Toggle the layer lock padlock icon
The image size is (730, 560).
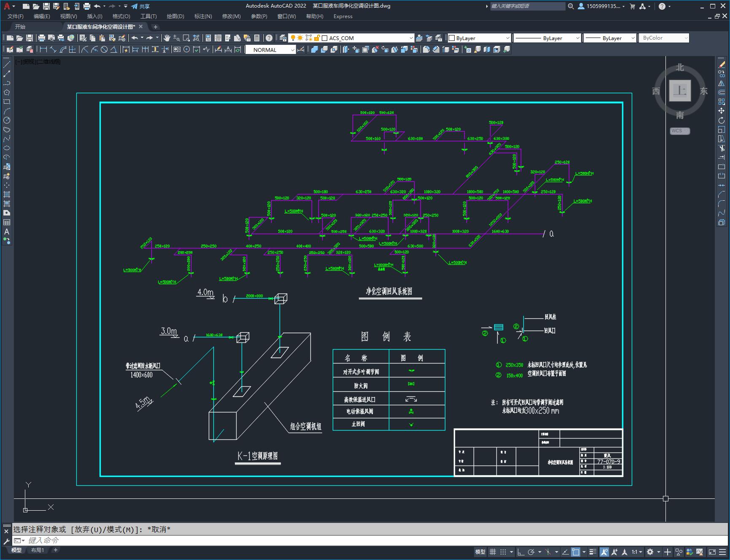317,38
